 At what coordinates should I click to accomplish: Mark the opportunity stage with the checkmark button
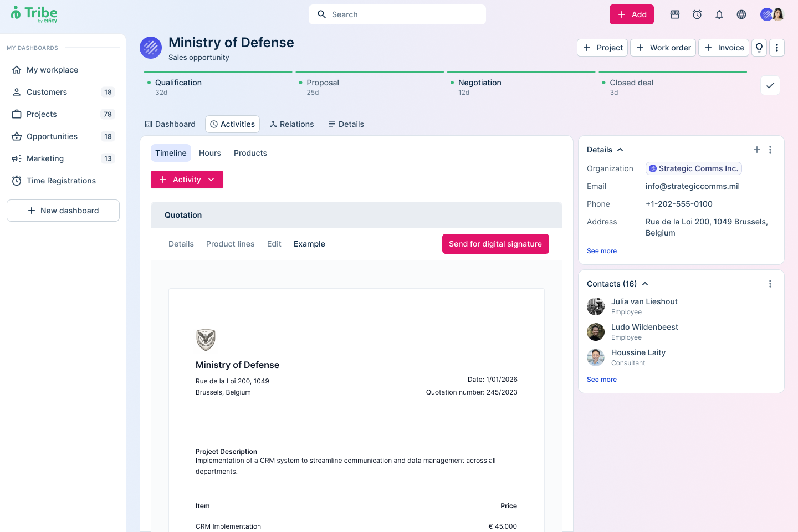(770, 85)
